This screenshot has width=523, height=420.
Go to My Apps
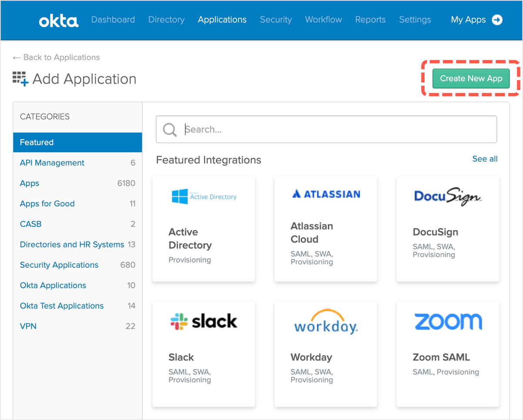tap(468, 20)
